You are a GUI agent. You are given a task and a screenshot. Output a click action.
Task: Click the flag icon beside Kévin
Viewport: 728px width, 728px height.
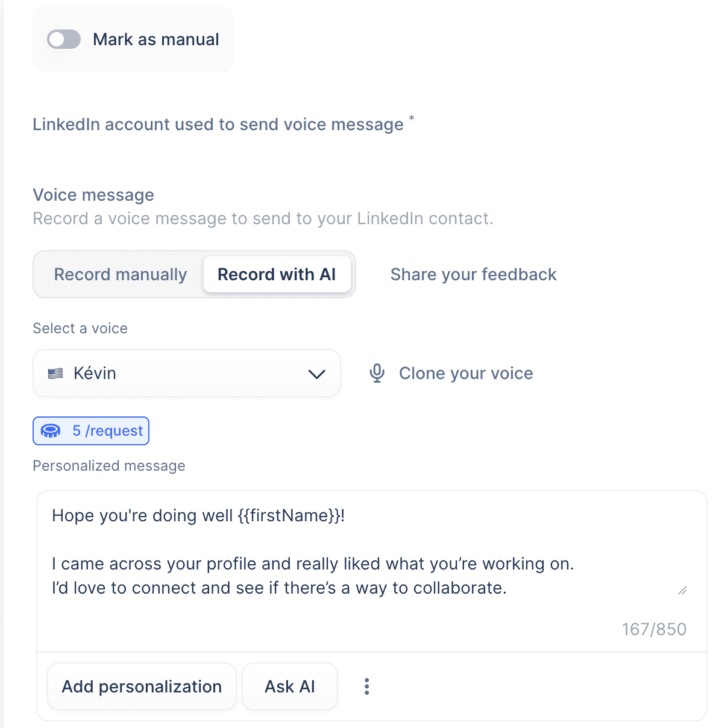tap(55, 374)
